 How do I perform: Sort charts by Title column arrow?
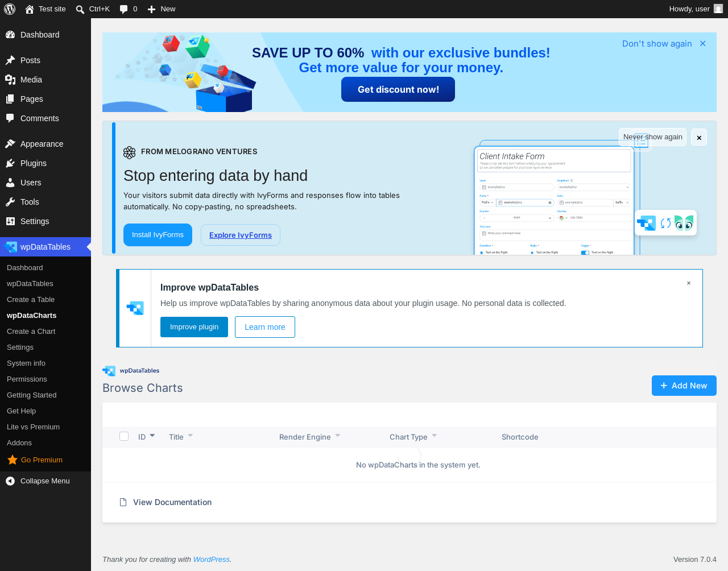point(190,436)
